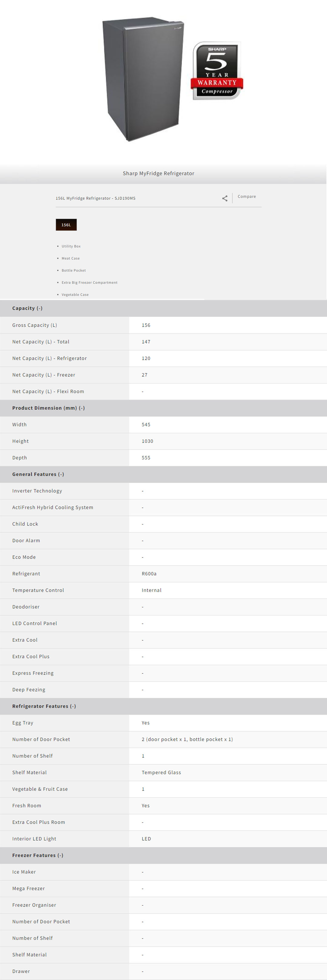Click the Sharp 5 Year Warranty badge
The image size is (327, 980).
point(216,71)
